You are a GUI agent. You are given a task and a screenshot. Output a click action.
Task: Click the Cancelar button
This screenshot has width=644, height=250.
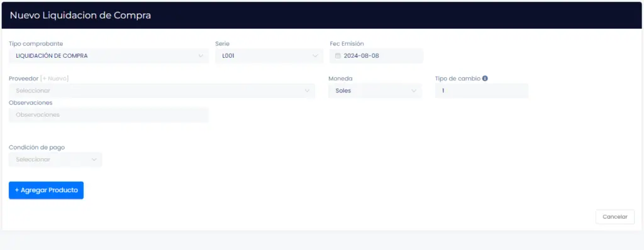(x=615, y=217)
